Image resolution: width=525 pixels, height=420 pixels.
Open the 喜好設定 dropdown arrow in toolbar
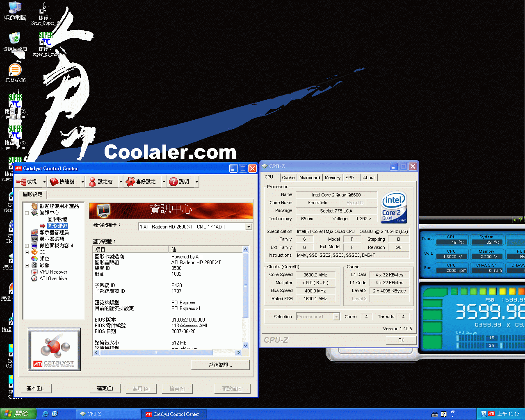[164, 182]
